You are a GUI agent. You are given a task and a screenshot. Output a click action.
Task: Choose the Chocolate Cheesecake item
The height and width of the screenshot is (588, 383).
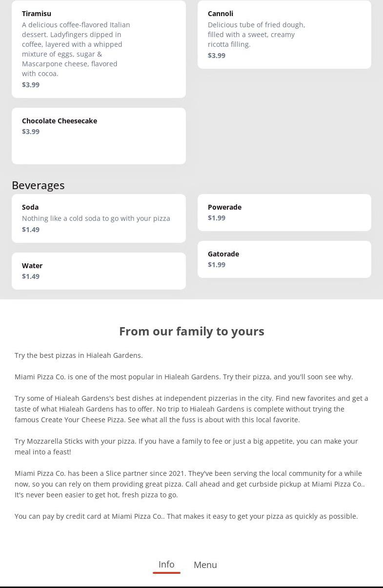[99, 136]
